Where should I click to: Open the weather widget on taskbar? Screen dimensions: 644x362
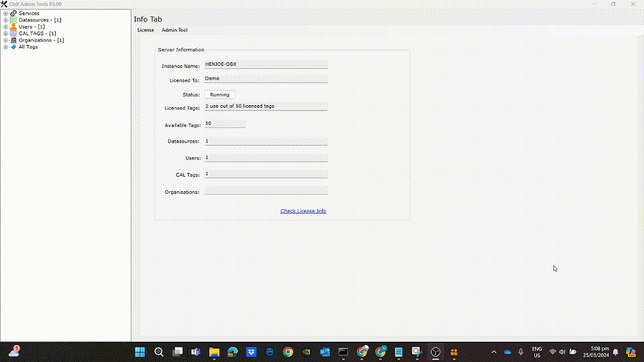14,351
